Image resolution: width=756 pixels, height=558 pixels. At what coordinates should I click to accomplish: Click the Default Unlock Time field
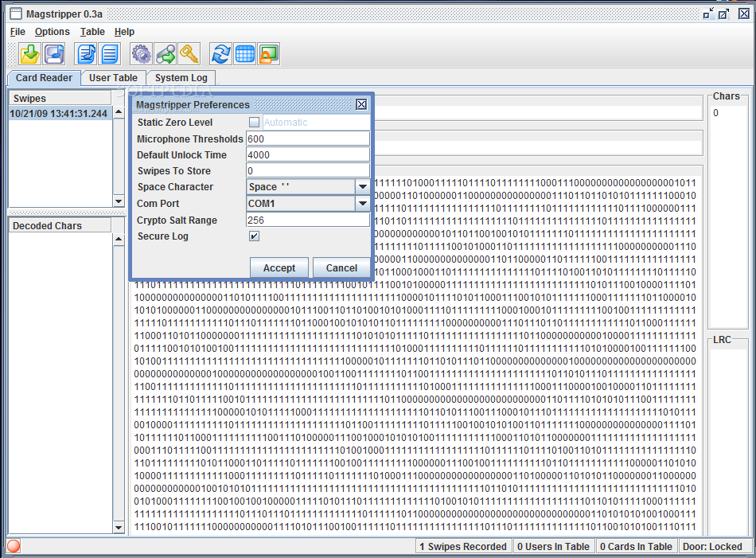308,154
